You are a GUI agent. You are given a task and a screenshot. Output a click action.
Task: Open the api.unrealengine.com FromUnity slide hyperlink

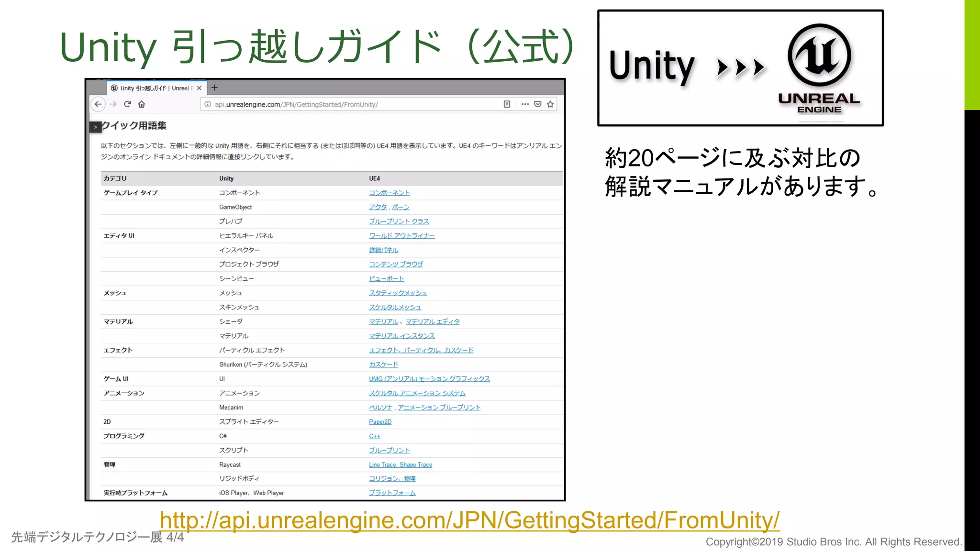pyautogui.click(x=469, y=520)
